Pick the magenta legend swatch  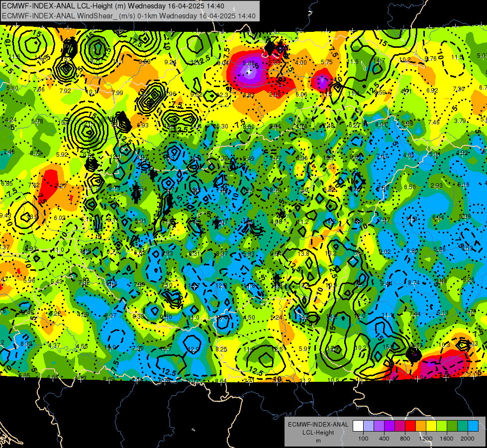[400, 426]
